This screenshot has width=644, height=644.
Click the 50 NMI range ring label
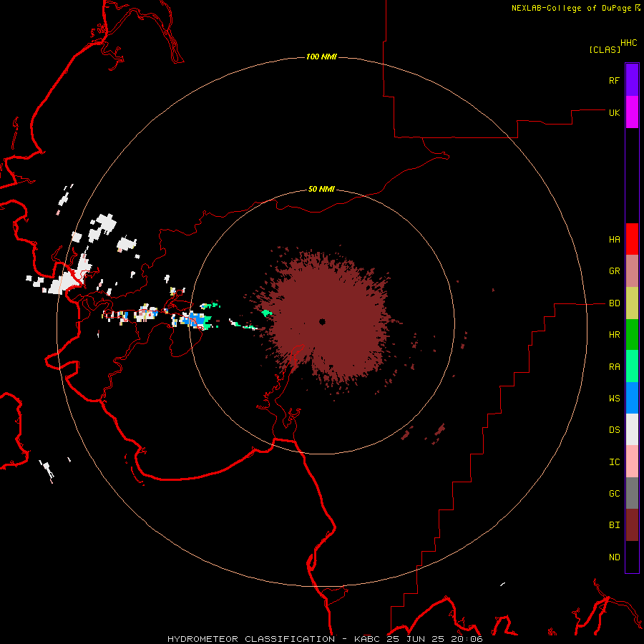(x=321, y=189)
